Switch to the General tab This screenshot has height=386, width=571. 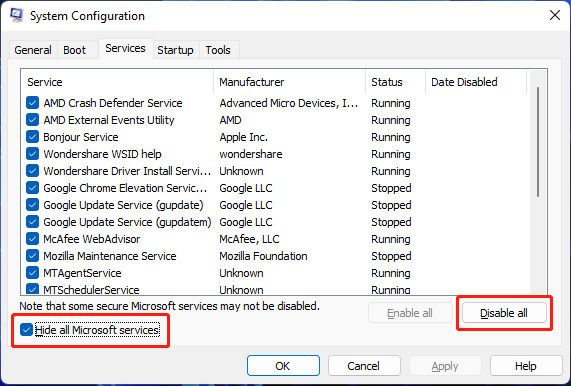pyautogui.click(x=33, y=50)
